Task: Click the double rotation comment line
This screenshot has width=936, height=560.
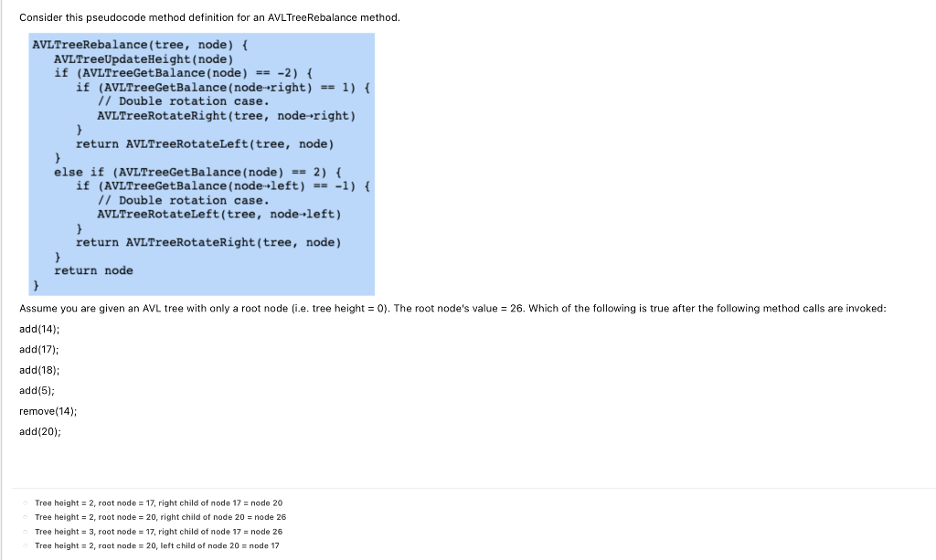Action: point(174,100)
